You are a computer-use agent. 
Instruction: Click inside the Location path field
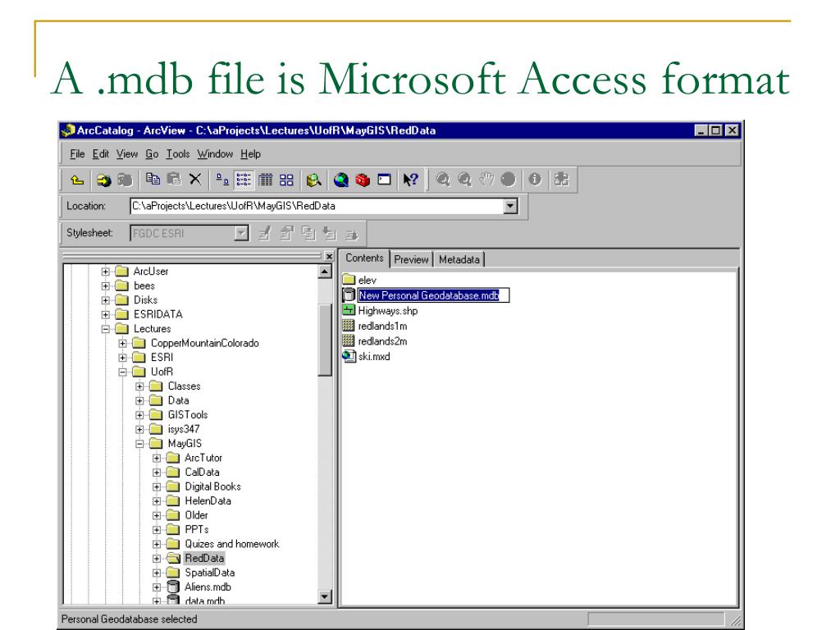pyautogui.click(x=317, y=206)
